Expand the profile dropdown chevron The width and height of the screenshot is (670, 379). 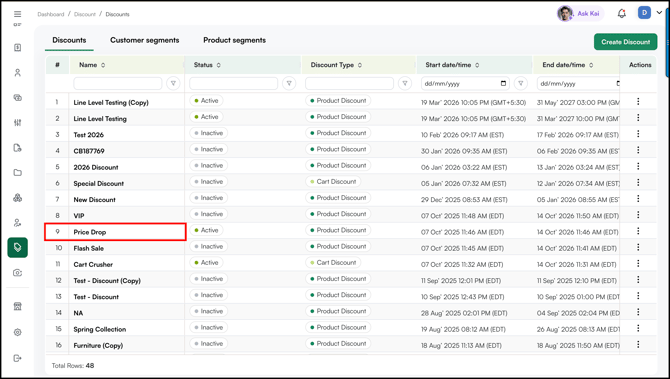659,13
